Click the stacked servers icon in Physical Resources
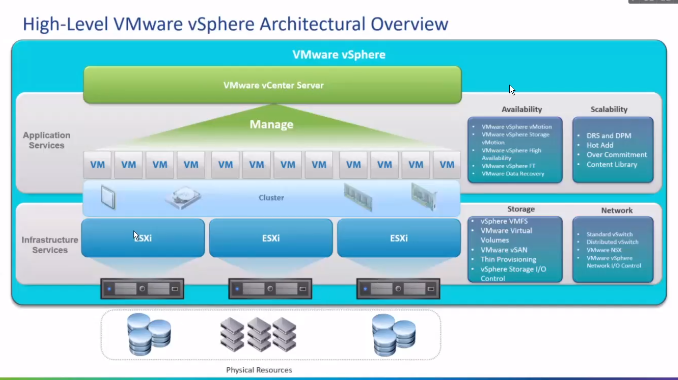 259,334
